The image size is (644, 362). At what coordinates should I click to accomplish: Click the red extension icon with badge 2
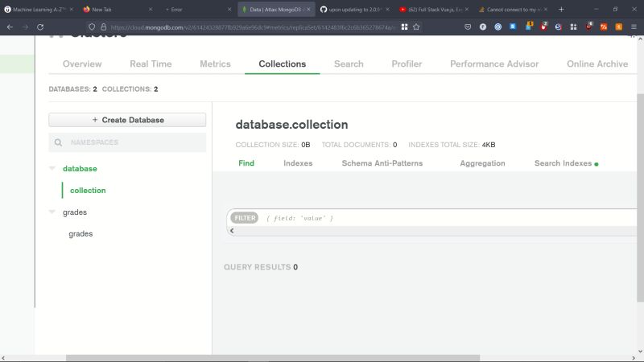(543, 27)
